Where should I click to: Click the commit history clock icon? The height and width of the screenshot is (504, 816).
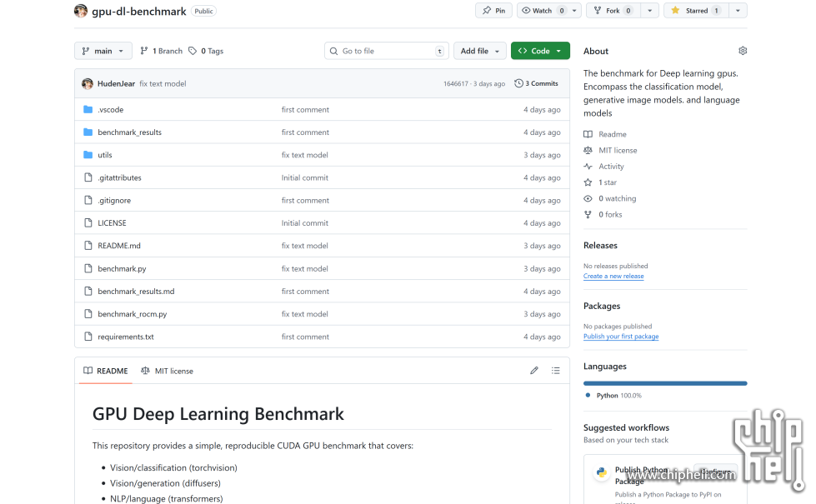point(519,83)
